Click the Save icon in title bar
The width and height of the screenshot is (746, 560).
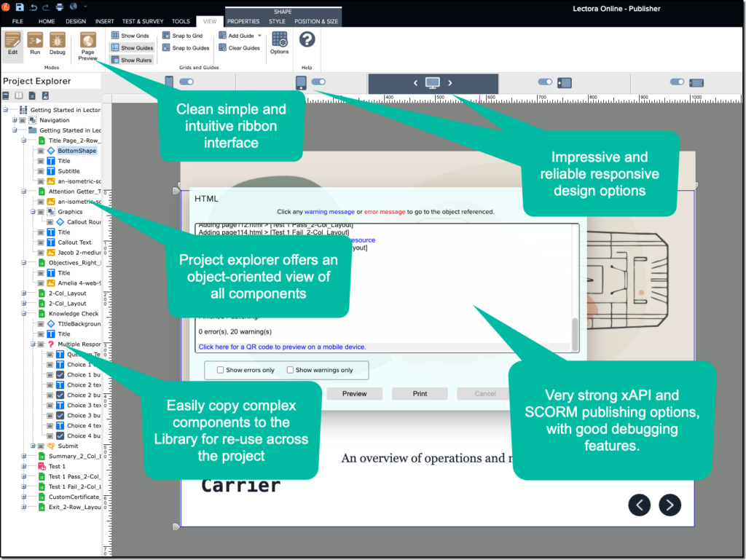[x=20, y=7]
